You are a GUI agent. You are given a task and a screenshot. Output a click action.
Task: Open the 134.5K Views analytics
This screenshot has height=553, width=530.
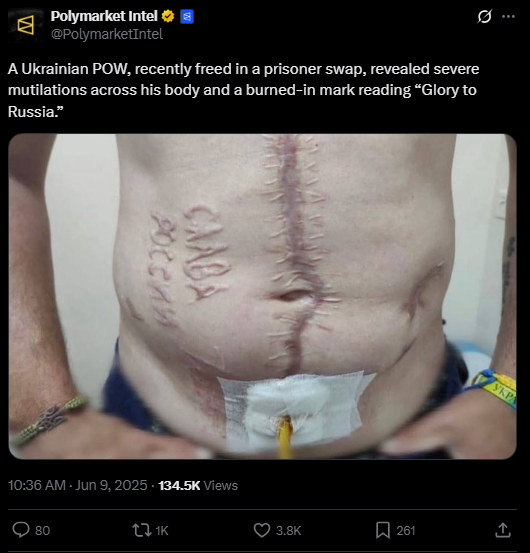click(x=198, y=486)
